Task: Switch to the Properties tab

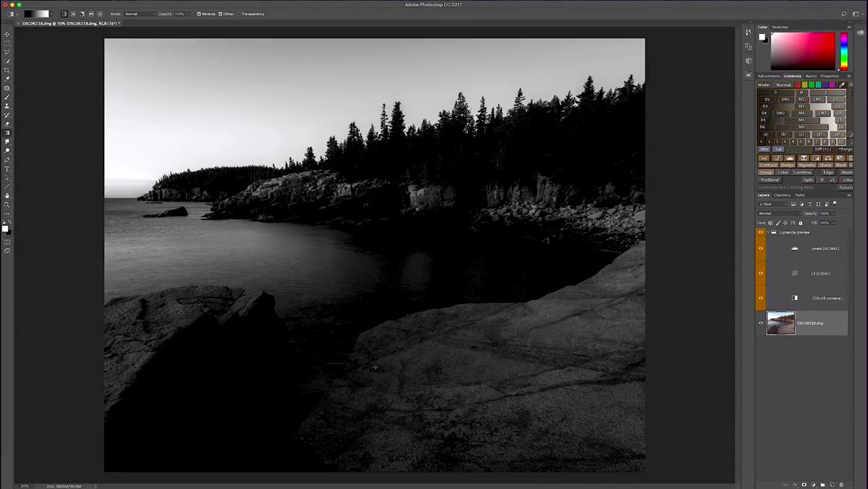Action: pos(830,76)
